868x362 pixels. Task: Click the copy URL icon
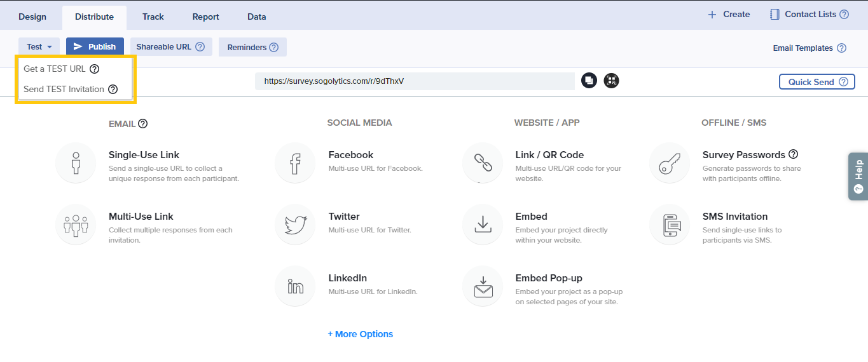[589, 81]
